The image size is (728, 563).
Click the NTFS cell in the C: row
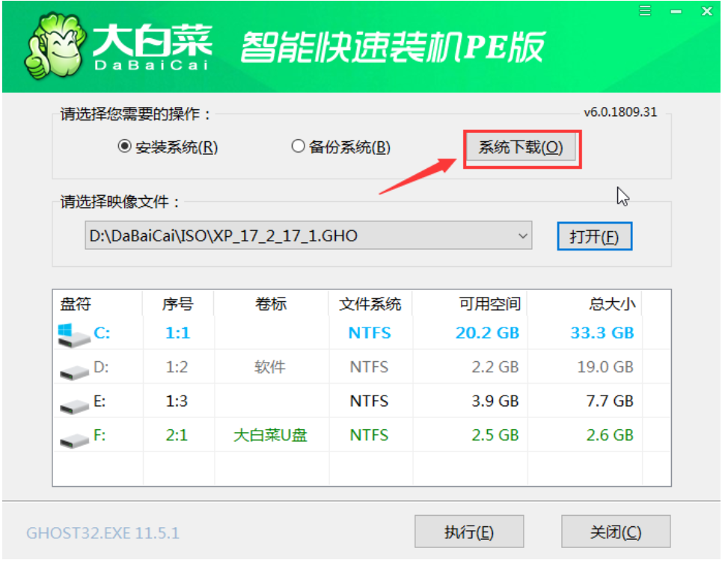click(370, 333)
